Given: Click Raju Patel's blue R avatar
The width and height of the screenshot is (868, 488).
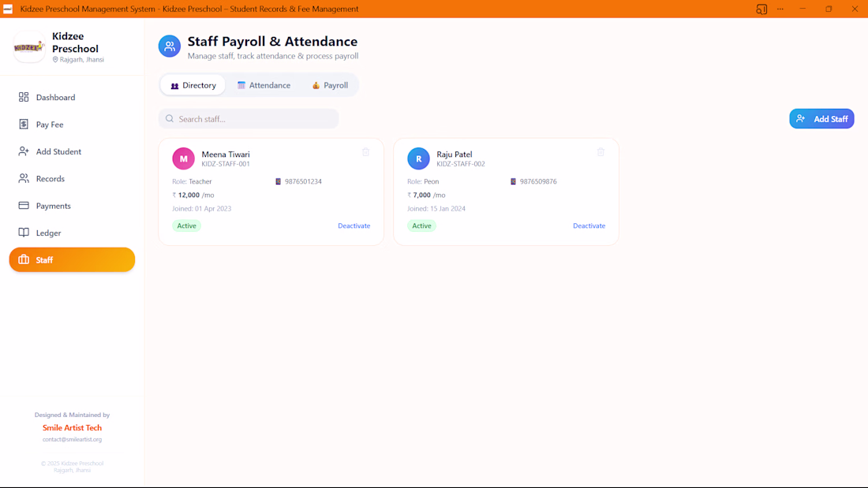Looking at the screenshot, I should 418,158.
